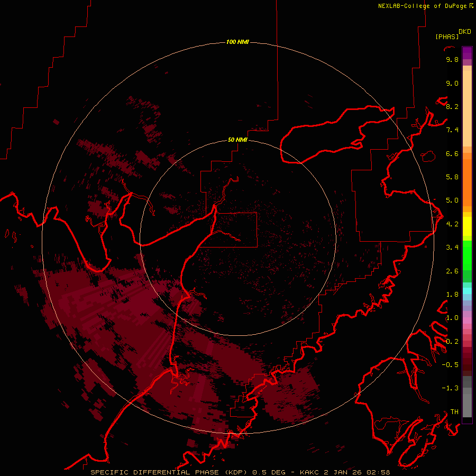Click the 0.2 legend value
This screenshot has width=476, height=476.
tap(452, 342)
